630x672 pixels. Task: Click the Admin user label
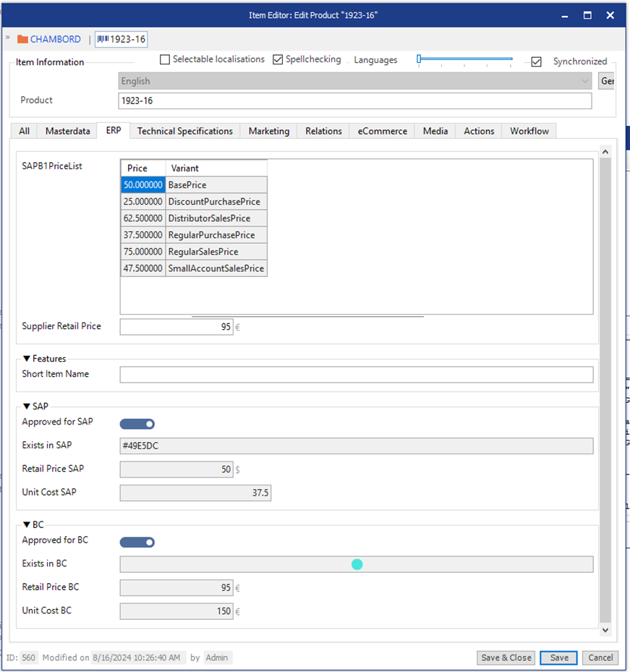[217, 658]
